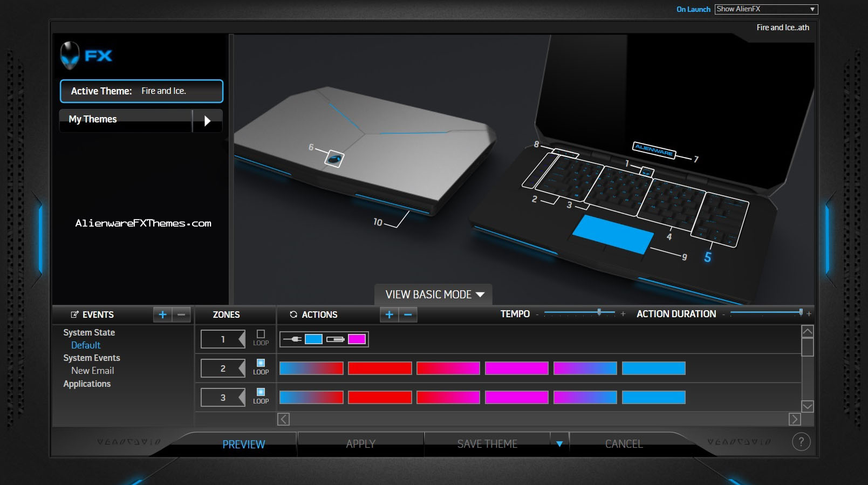Toggle Loop checkbox for zone 1
The image size is (868, 485).
261,334
